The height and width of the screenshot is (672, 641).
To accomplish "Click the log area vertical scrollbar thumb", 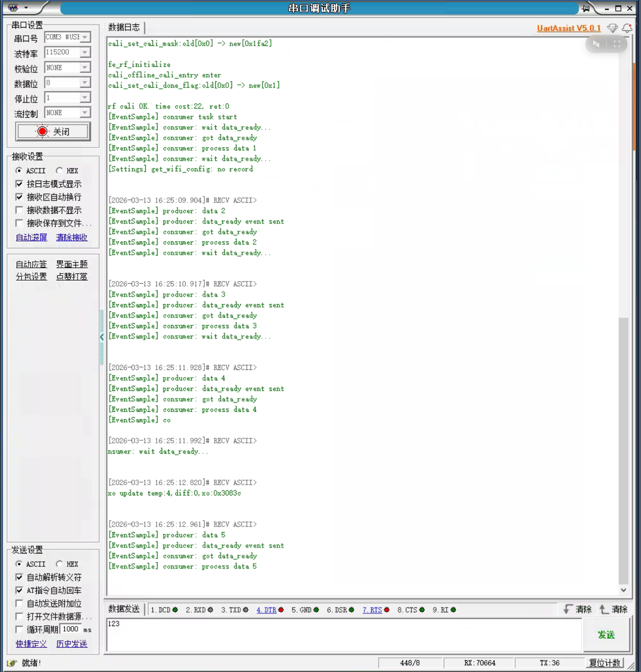I will point(623,451).
